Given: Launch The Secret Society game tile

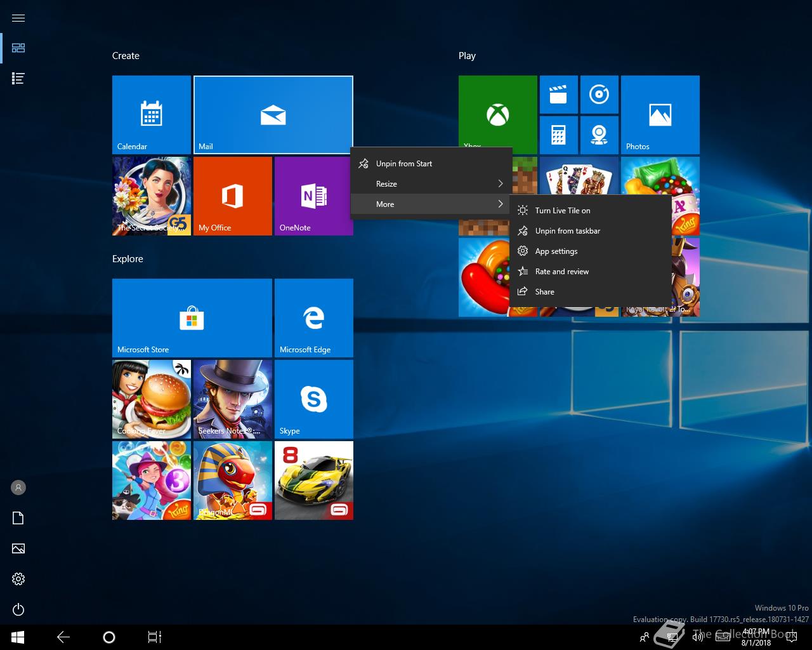Looking at the screenshot, I should (x=152, y=196).
